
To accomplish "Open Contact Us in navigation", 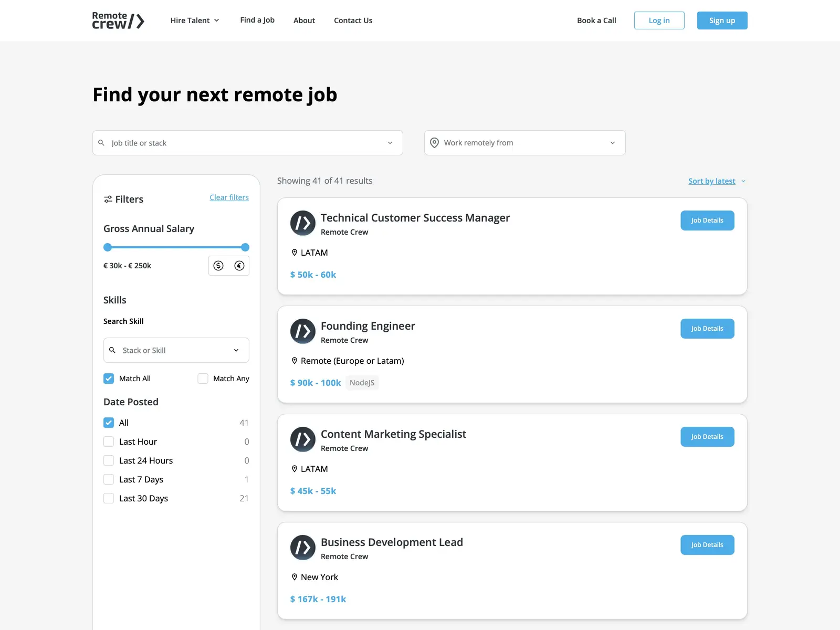I will pyautogui.click(x=353, y=20).
